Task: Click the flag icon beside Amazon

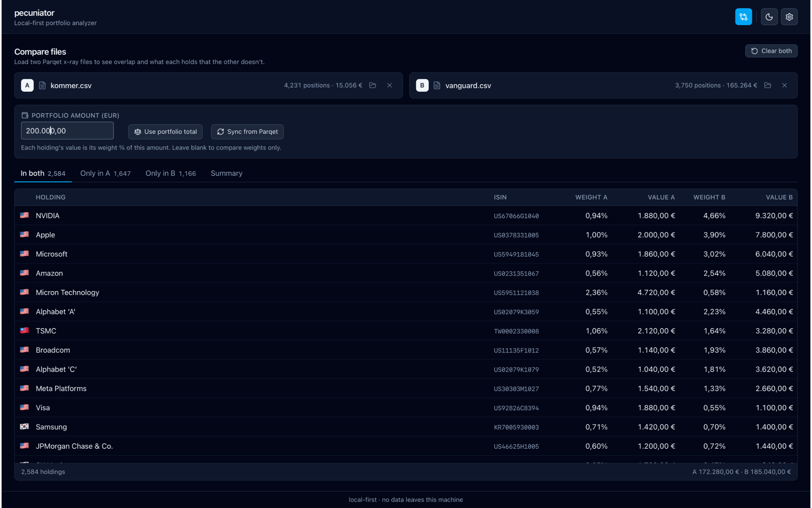Action: [25, 273]
